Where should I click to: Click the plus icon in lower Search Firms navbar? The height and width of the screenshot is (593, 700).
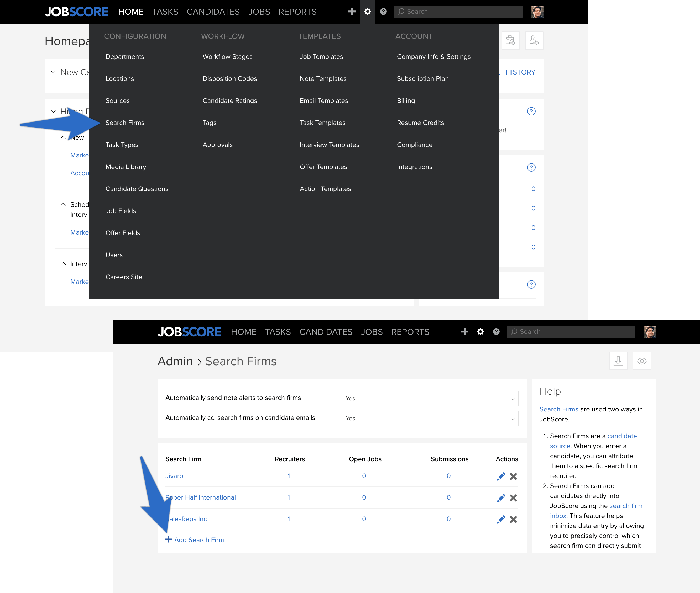(464, 332)
